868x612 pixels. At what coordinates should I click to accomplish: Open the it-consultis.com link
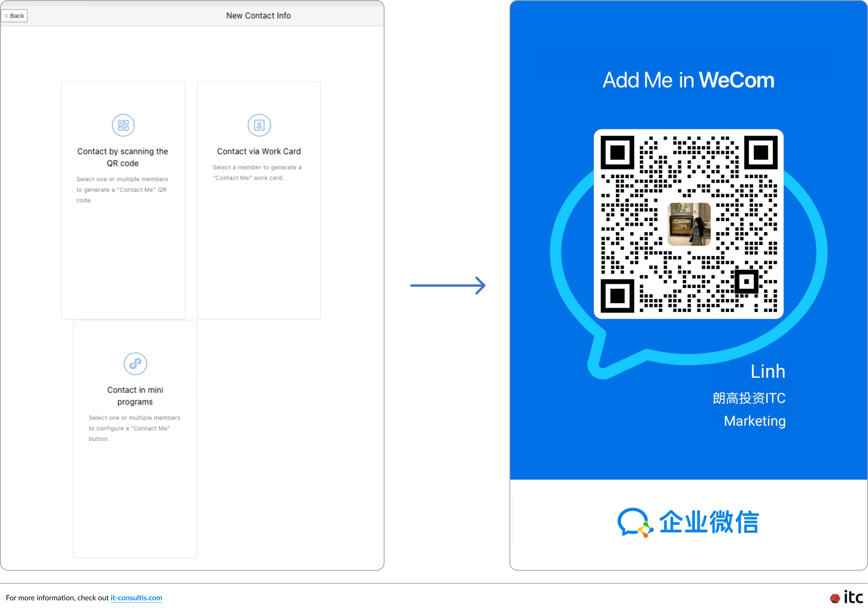tap(136, 598)
